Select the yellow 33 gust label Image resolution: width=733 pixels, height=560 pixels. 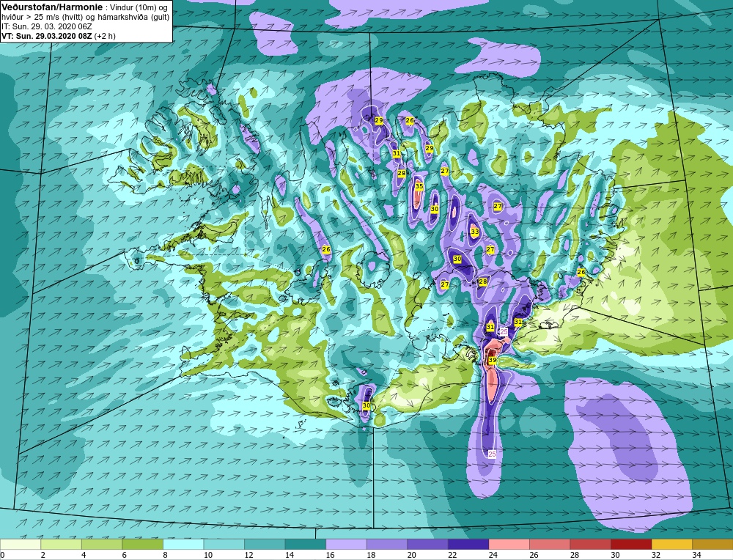point(475,232)
